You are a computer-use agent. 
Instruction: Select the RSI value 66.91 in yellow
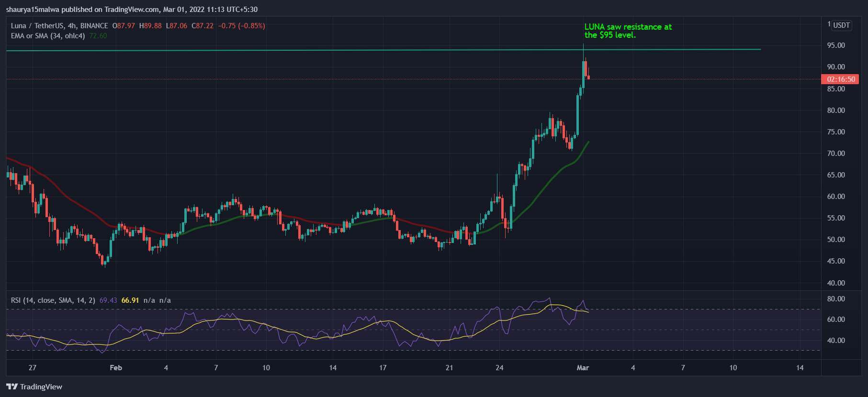[130, 300]
